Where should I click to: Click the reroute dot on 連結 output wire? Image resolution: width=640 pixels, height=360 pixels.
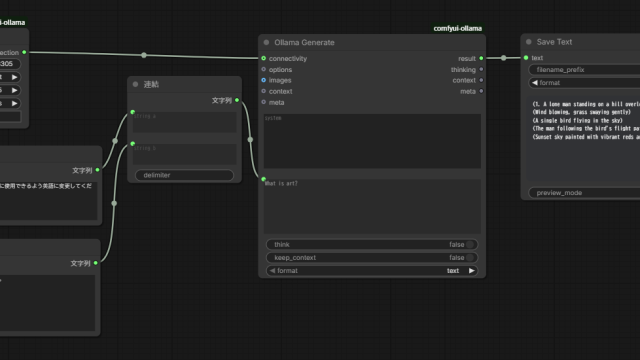point(250,140)
